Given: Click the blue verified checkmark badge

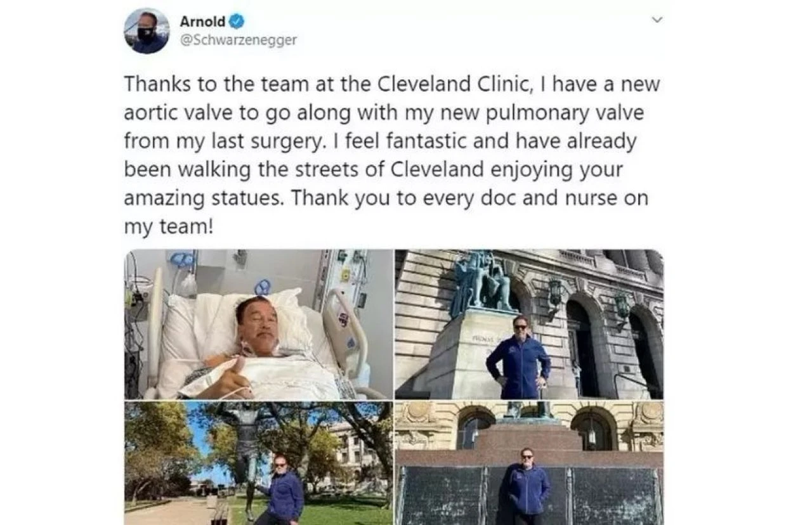Looking at the screenshot, I should coord(237,21).
